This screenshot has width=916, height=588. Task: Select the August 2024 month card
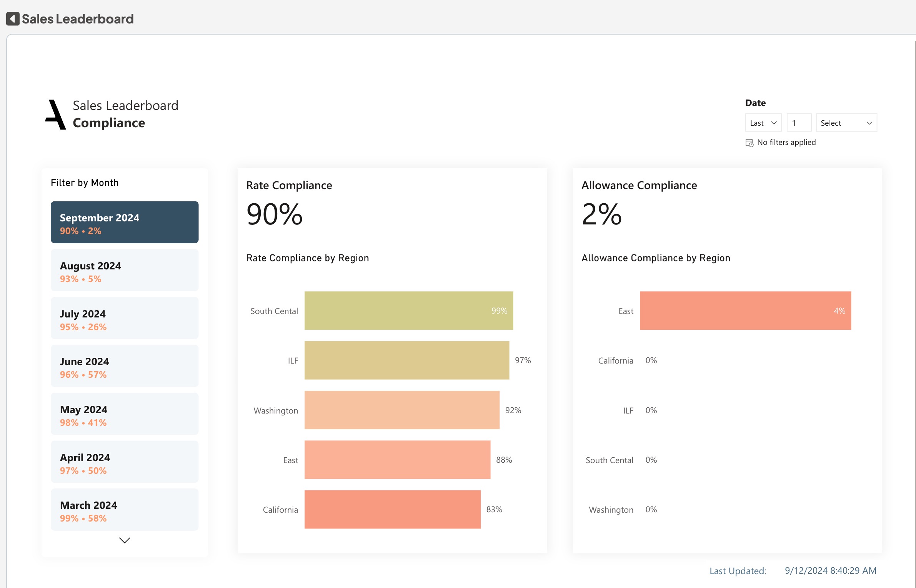(x=125, y=270)
